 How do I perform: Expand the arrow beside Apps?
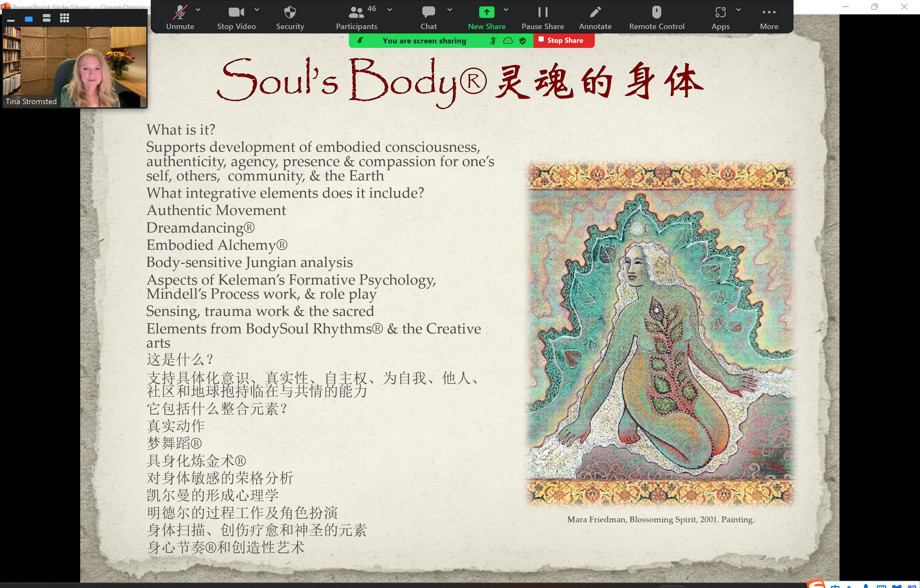[739, 10]
